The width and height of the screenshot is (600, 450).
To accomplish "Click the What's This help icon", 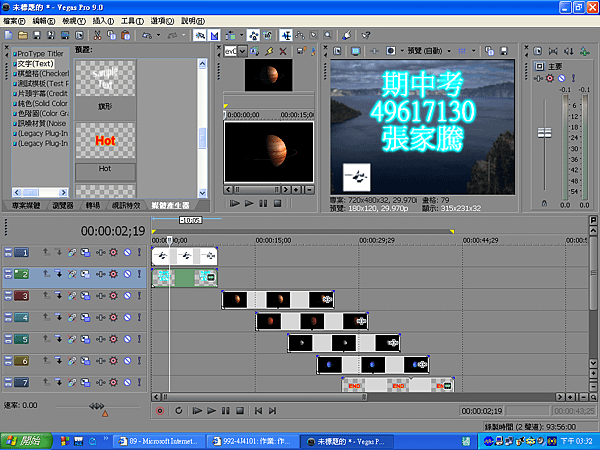I will pyautogui.click(x=366, y=36).
